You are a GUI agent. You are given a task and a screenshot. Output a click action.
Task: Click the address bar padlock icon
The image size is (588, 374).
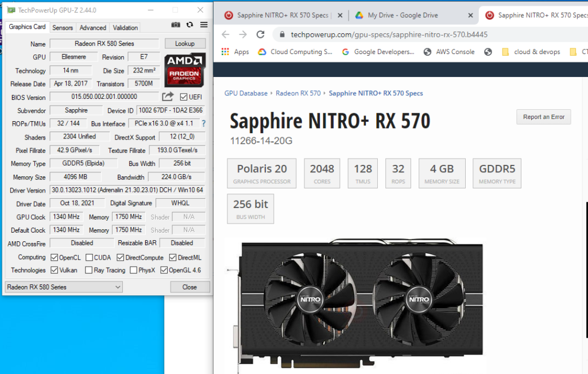pyautogui.click(x=282, y=34)
